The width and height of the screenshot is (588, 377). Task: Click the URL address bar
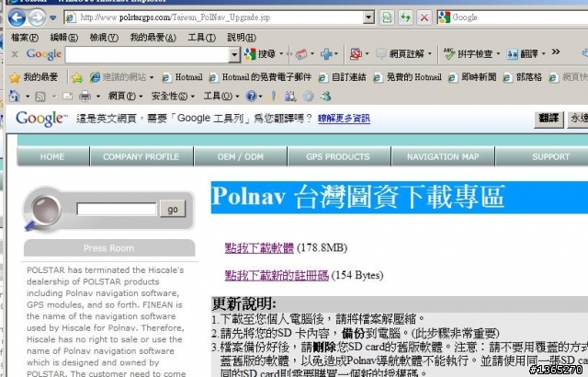(214, 17)
